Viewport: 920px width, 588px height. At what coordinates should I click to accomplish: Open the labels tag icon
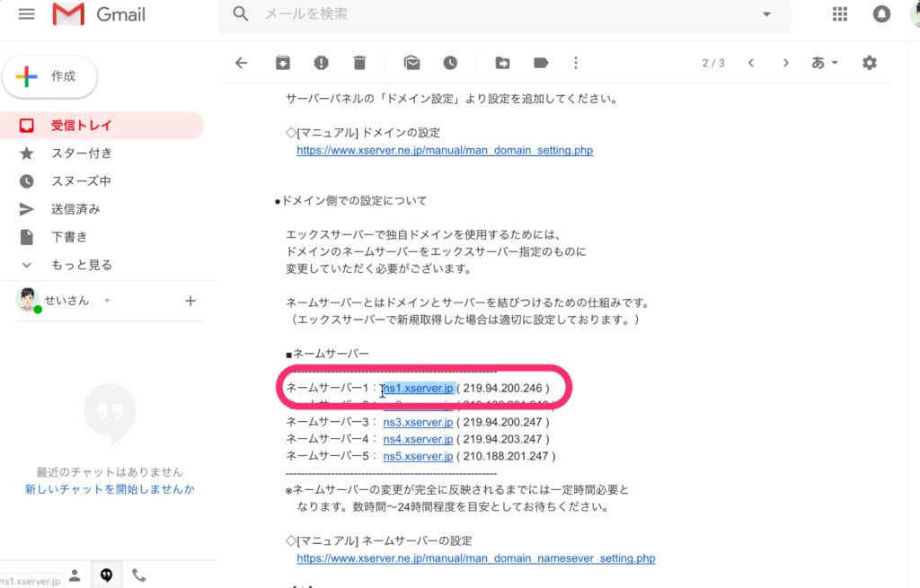point(541,63)
